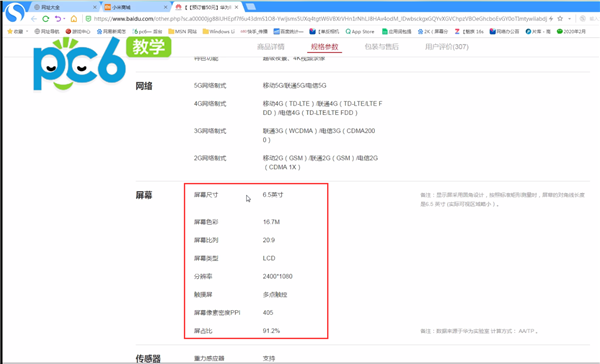The width and height of the screenshot is (600, 364).
Task: Select the 规格参数 page tab
Action: [x=324, y=47]
